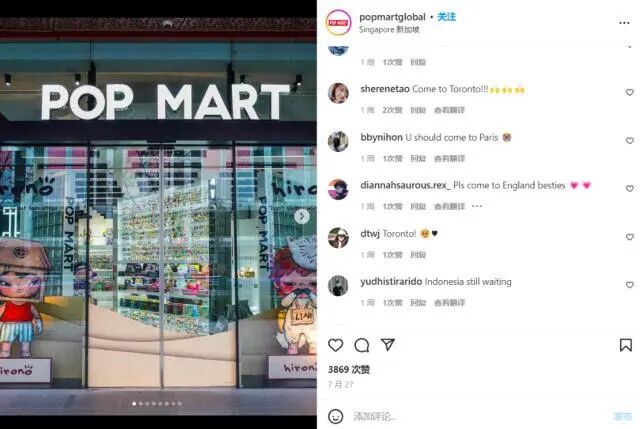Expand translation under yudhistirarido's comment
This screenshot has width=640, height=429.
(449, 302)
